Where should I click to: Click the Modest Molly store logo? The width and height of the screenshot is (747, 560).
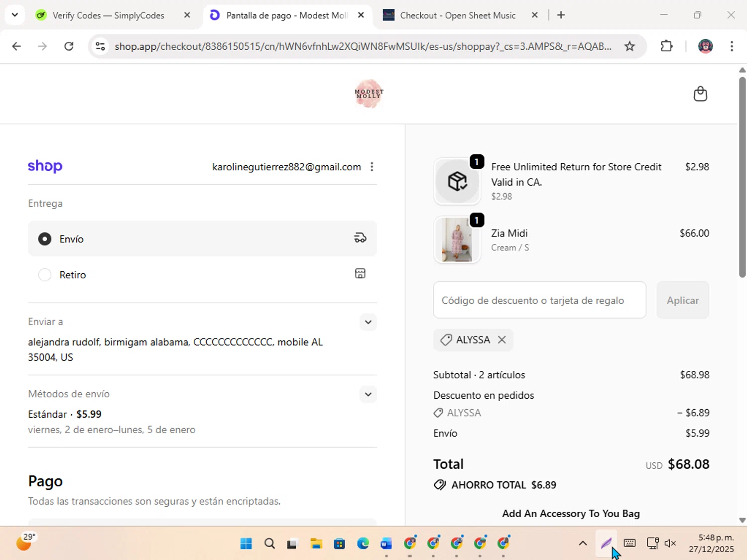(x=369, y=93)
